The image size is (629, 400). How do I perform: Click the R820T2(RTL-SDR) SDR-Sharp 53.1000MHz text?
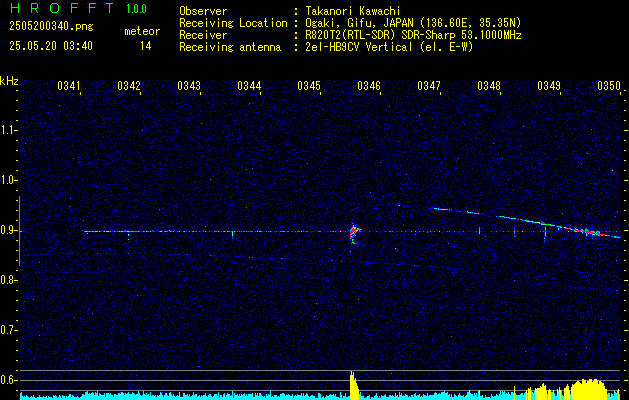[x=413, y=35]
